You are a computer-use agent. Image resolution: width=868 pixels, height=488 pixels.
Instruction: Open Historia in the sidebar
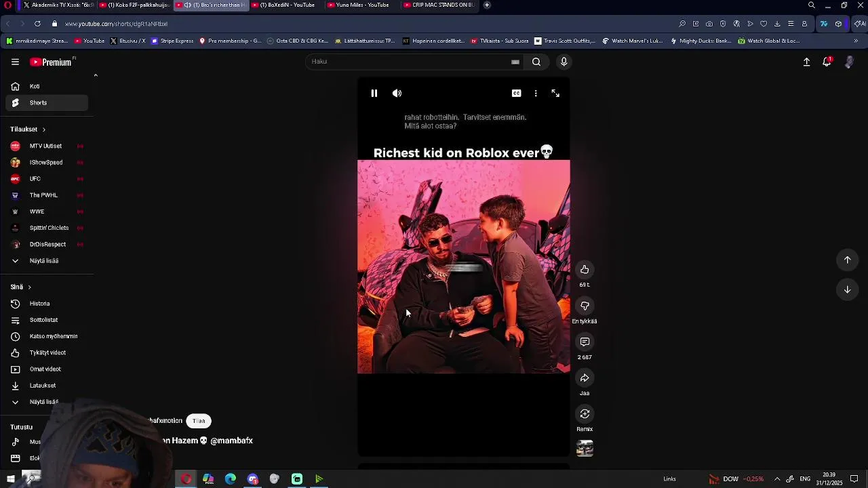pos(47,304)
